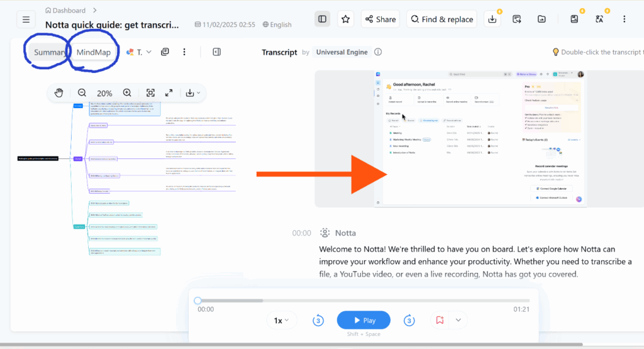Zoom out the mind map
Viewport: 644px width, 349px height.
pos(82,93)
